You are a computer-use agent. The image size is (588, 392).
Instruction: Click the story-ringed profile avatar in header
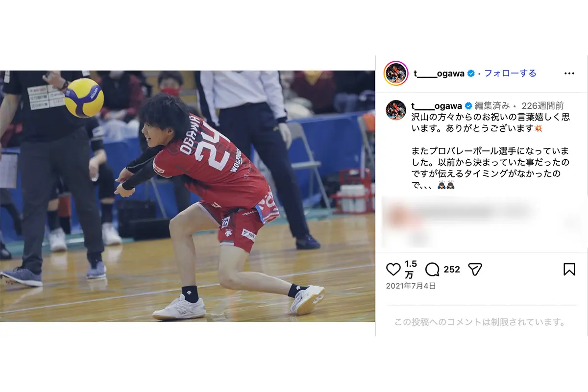(396, 73)
